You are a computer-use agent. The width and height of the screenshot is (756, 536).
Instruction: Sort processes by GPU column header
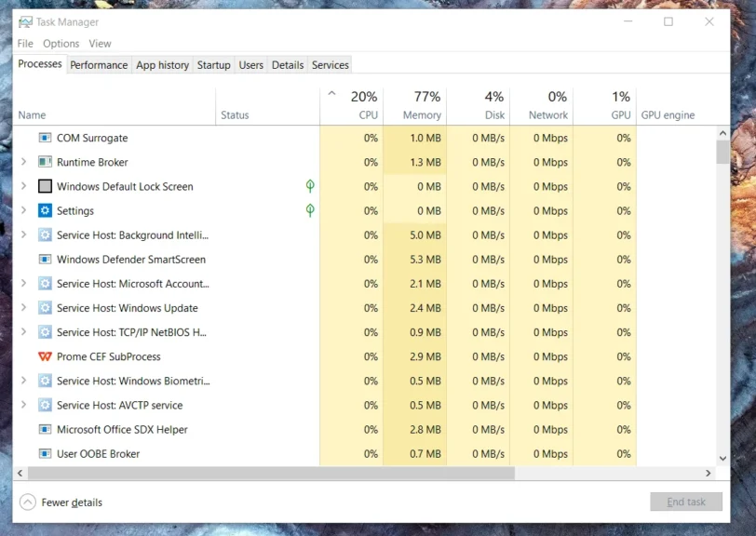pyautogui.click(x=604, y=106)
